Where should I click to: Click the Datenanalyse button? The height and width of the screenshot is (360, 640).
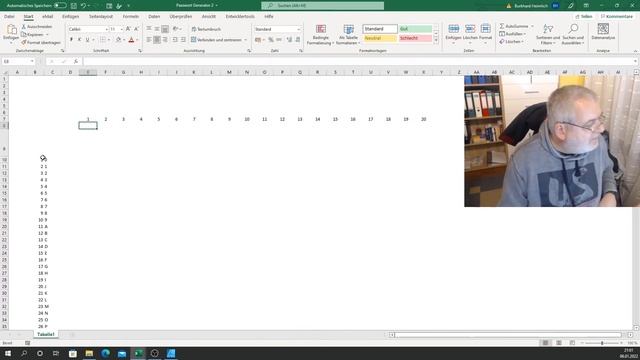coord(603,32)
